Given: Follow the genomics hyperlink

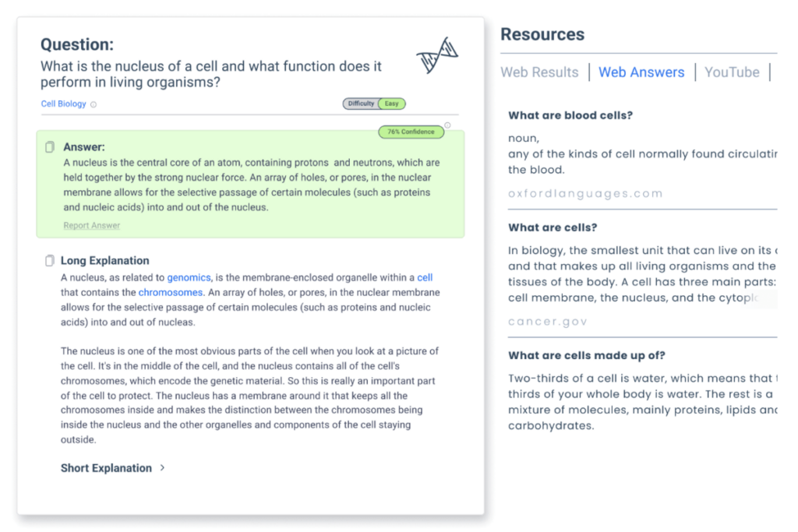Looking at the screenshot, I should click(189, 278).
